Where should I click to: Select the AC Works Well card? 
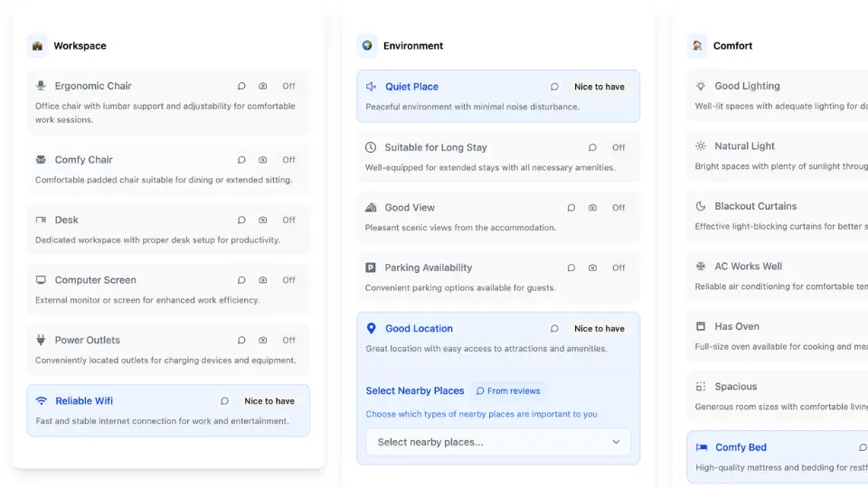(778, 277)
